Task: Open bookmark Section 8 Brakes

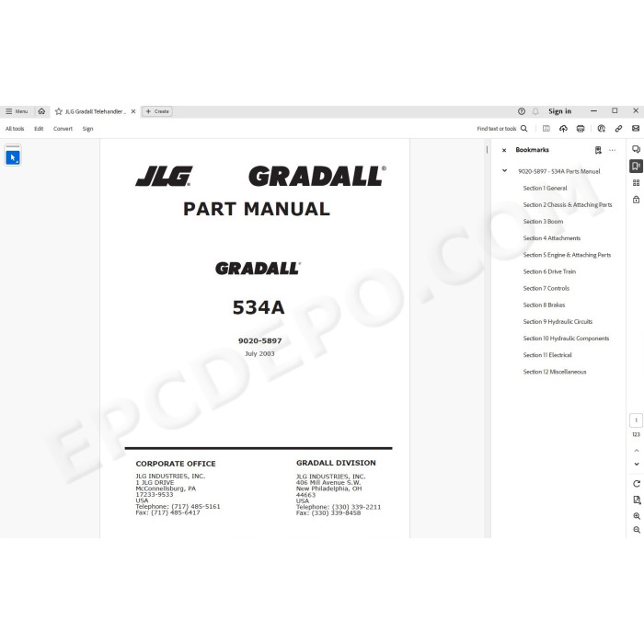Action: click(x=545, y=305)
